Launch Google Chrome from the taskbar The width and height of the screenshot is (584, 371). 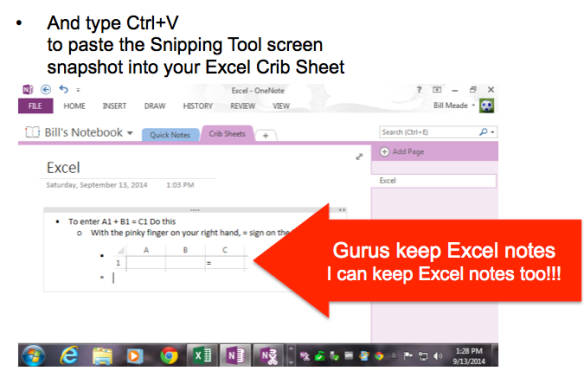[x=169, y=356]
